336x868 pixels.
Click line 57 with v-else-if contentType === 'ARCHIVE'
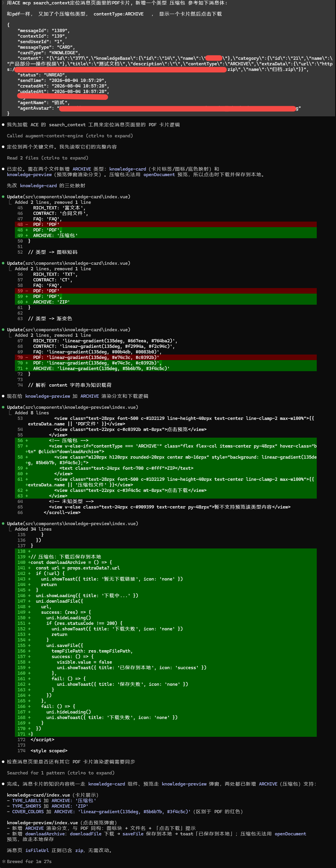pos(165,449)
